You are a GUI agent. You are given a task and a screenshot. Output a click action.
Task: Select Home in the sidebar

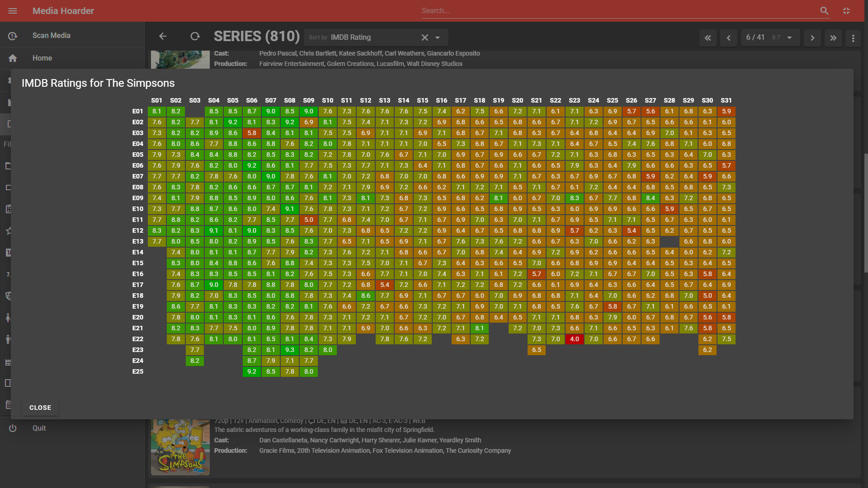coord(42,58)
